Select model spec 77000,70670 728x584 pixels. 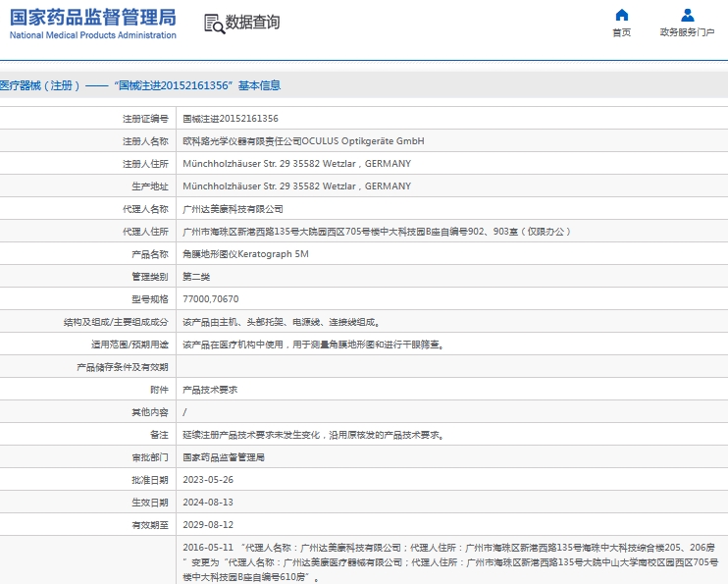tap(211, 299)
